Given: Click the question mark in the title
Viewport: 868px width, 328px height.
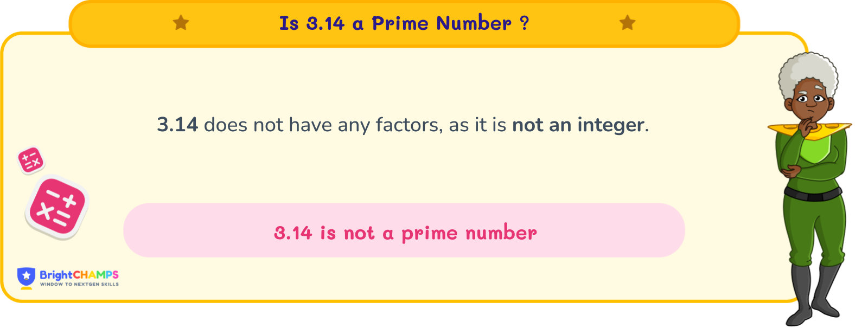Looking at the screenshot, I should (x=524, y=23).
